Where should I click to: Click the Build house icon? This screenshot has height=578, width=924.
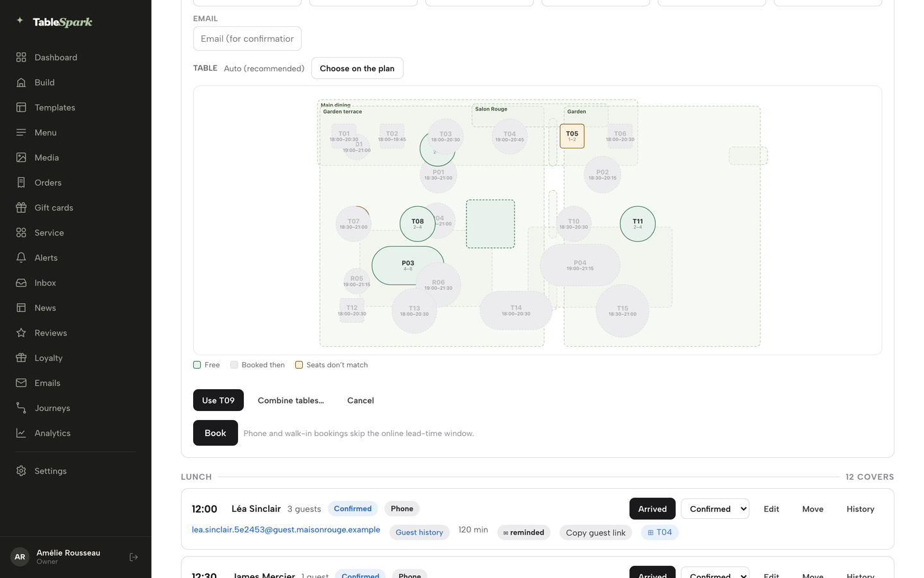(x=21, y=82)
